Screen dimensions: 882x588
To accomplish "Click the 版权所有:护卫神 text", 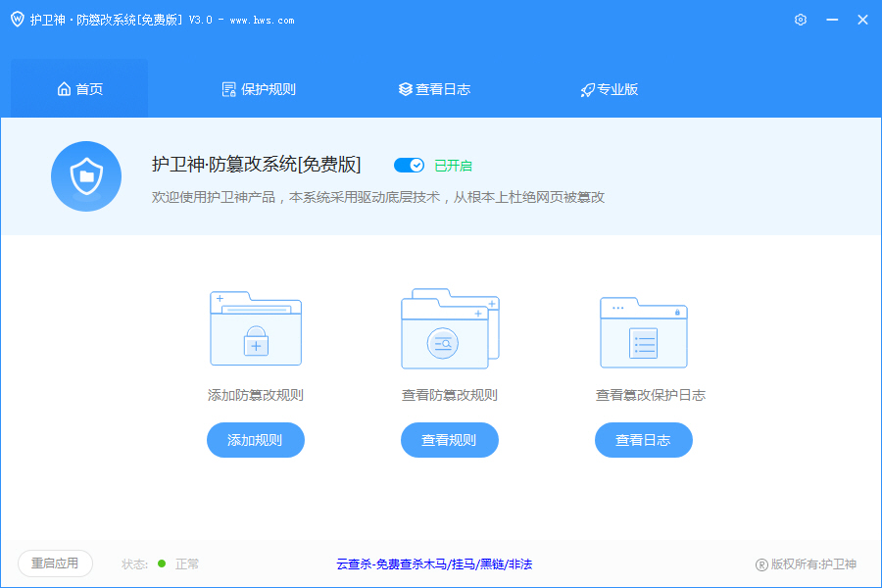I will [x=813, y=564].
